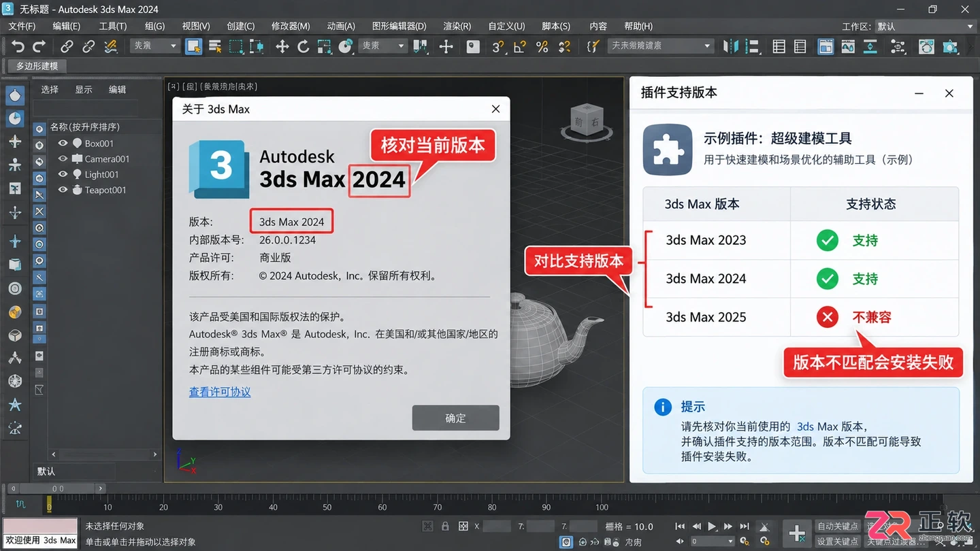Image resolution: width=980 pixels, height=551 pixels.
Task: Open the named selection sets dropdown
Action: 659,46
